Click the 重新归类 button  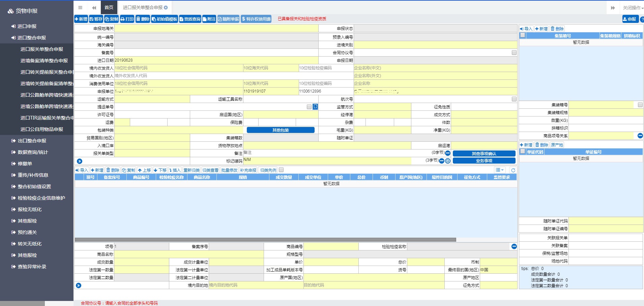coord(192,170)
